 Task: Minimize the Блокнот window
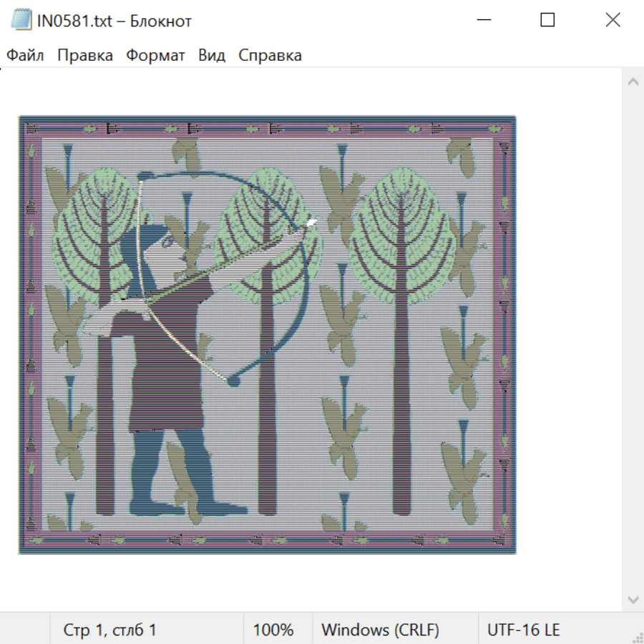(x=482, y=20)
